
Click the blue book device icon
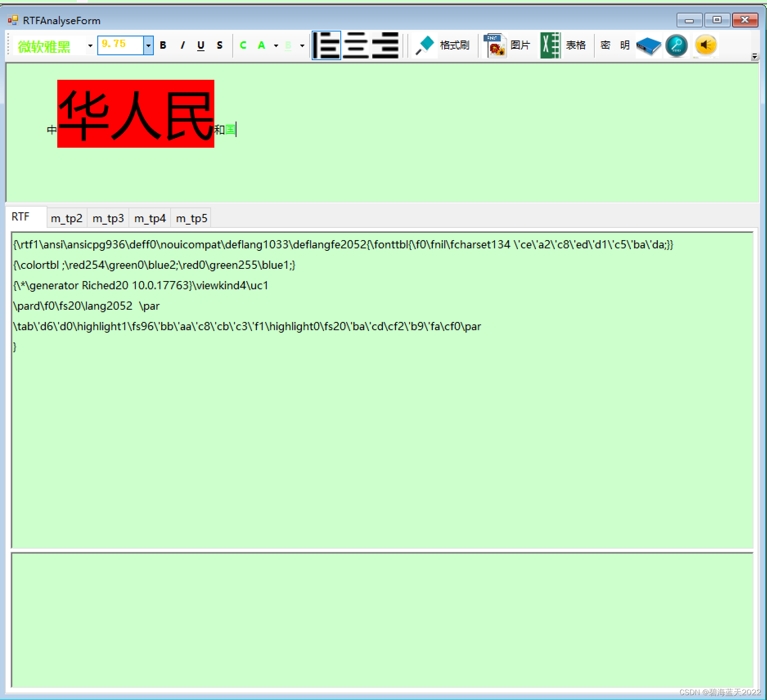click(649, 45)
